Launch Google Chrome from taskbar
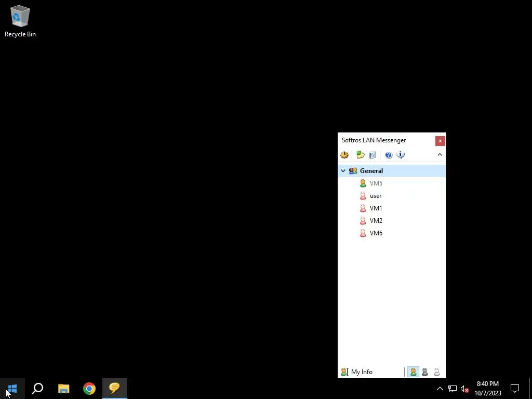The width and height of the screenshot is (532, 399). click(89, 389)
